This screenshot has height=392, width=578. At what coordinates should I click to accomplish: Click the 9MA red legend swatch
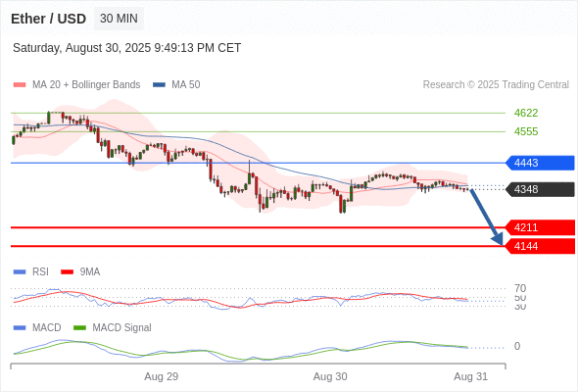click(x=67, y=271)
